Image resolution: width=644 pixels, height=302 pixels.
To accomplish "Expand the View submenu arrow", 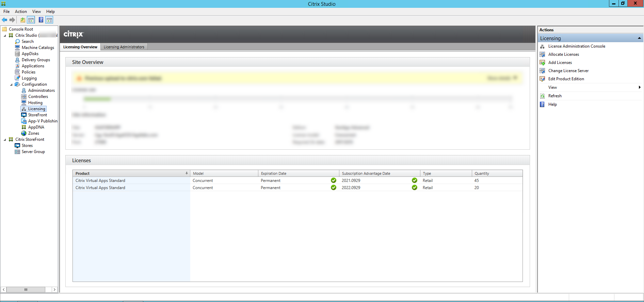I will [x=640, y=87].
